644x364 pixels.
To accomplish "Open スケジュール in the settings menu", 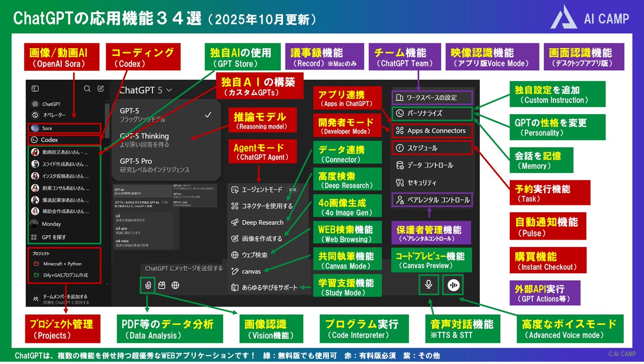I will tap(432, 147).
